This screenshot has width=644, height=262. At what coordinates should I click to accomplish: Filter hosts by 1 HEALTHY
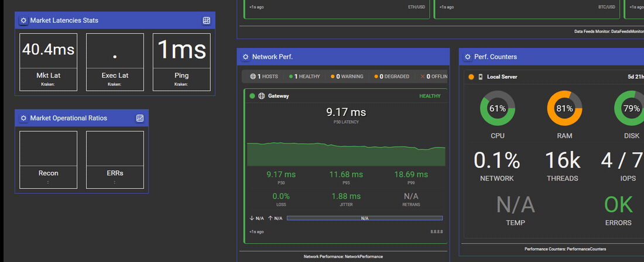pos(304,76)
